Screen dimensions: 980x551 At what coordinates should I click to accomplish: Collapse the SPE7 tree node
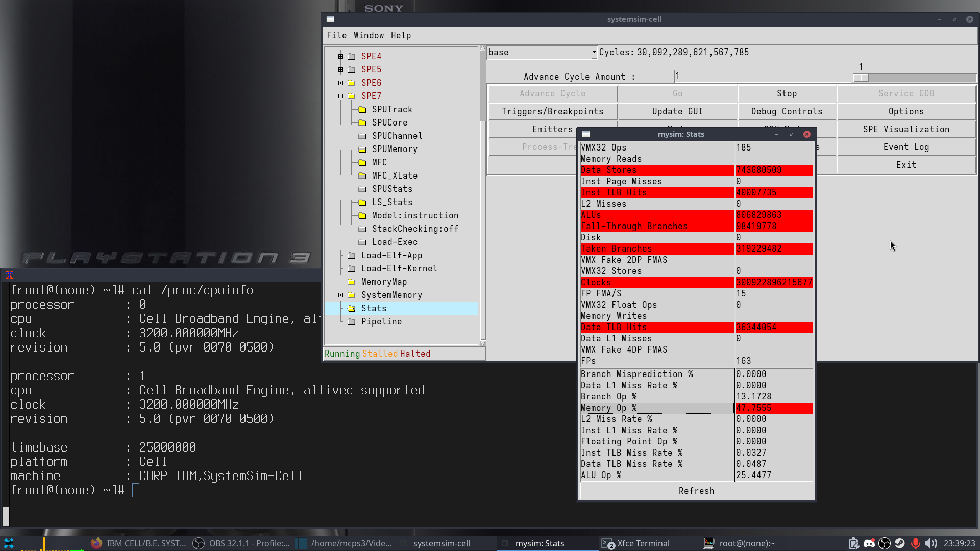[x=341, y=96]
